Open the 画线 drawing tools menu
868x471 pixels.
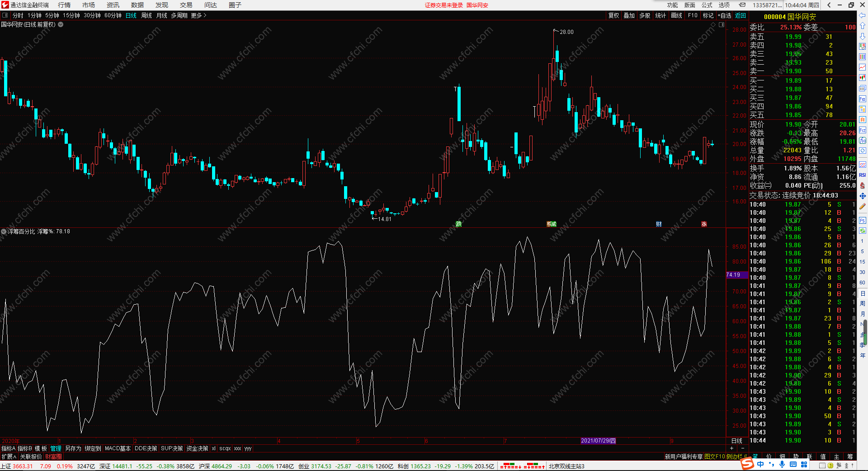(x=676, y=15)
